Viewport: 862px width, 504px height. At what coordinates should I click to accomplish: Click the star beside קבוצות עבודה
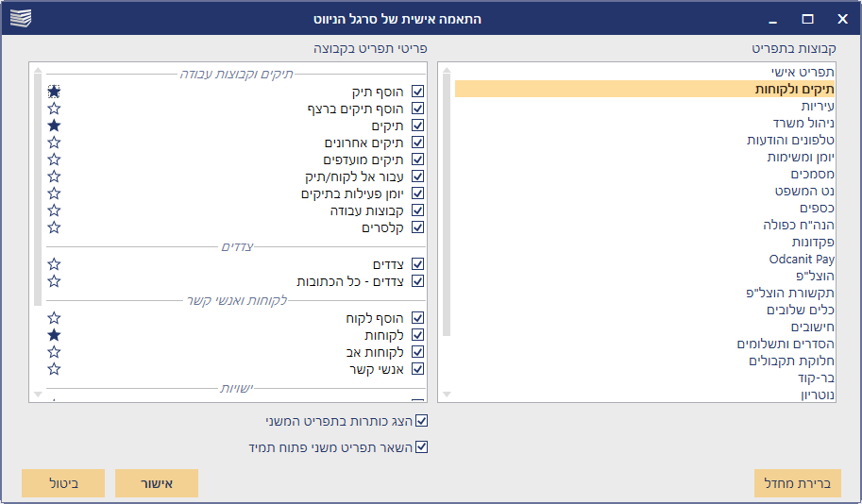coord(55,210)
